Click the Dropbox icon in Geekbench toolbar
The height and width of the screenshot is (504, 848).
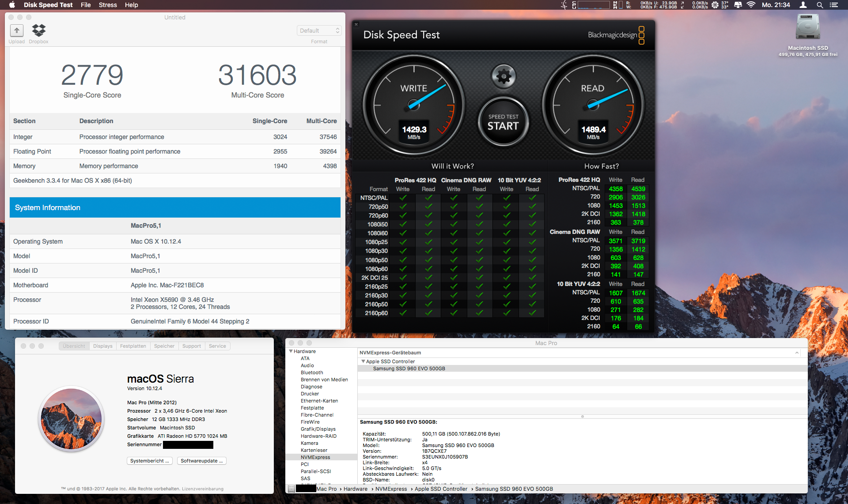(39, 30)
